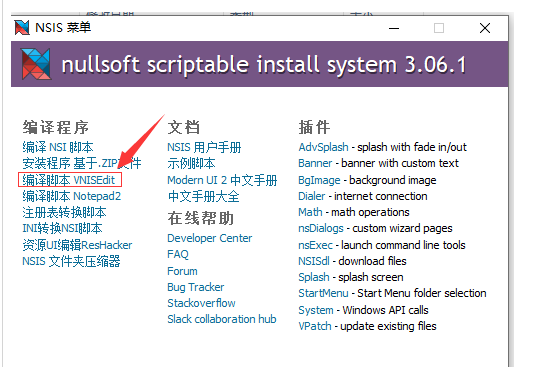The width and height of the screenshot is (540, 367).
Task: Open 中文手册大全 link
Action: coord(204,197)
